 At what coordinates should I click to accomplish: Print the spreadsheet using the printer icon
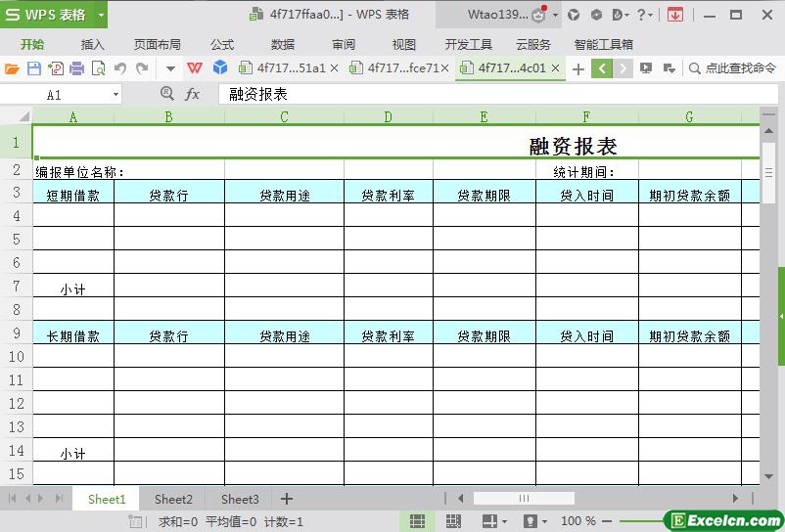click(76, 68)
